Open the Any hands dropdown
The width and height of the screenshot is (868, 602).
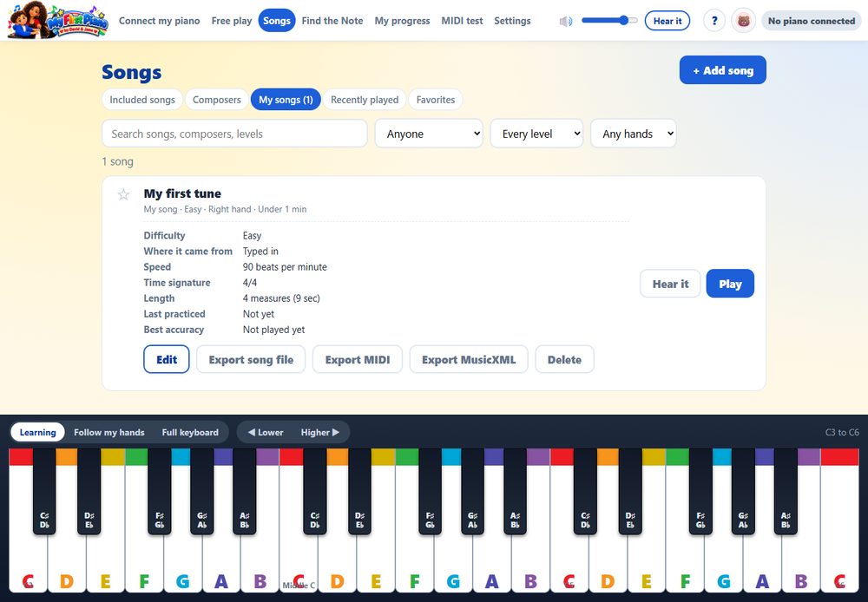pyautogui.click(x=634, y=134)
